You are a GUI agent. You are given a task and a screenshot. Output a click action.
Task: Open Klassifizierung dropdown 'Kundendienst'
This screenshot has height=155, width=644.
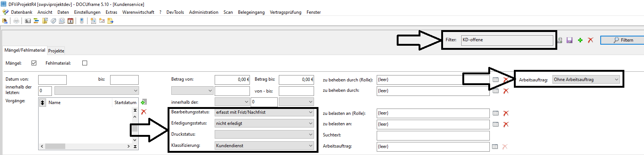coord(264,146)
